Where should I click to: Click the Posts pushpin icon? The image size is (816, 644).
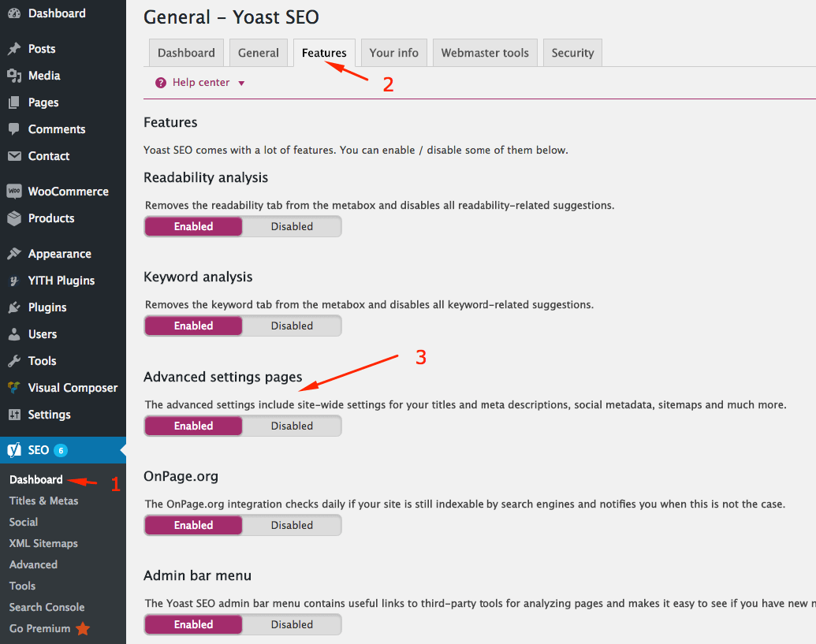(x=14, y=49)
